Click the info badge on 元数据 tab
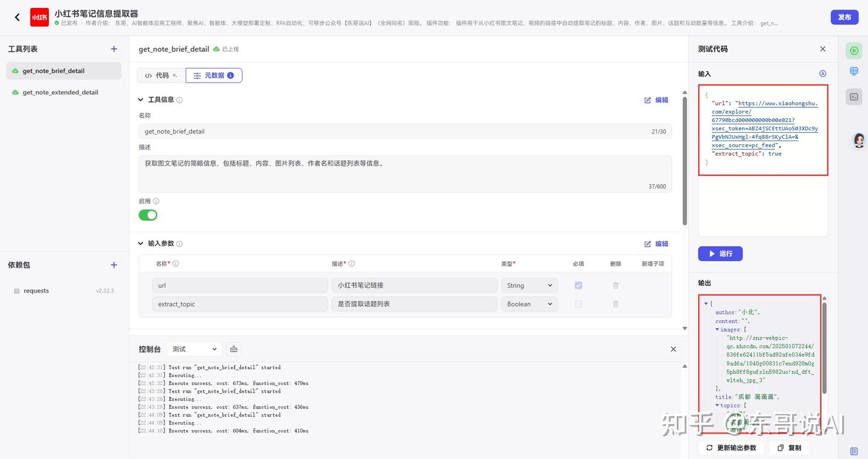Screen dimensions: 868x459 click(230, 75)
